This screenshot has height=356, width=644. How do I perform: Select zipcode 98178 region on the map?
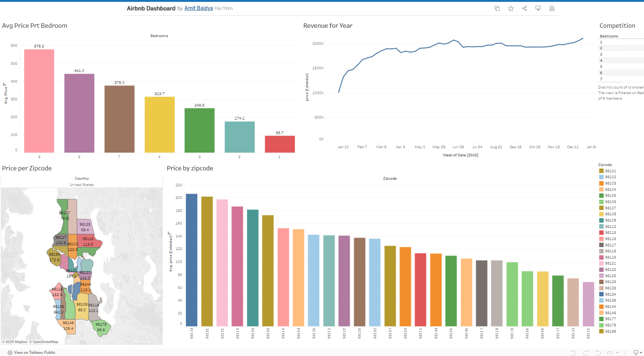(101, 328)
